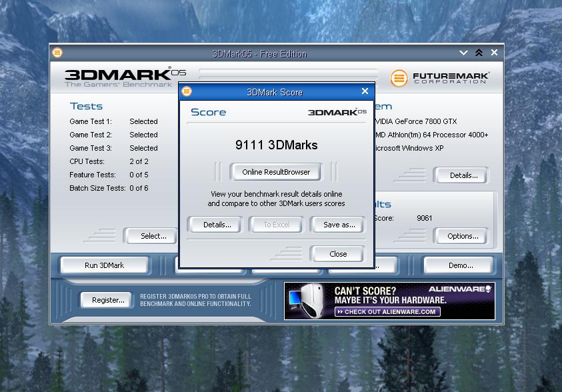Click the double up-arrow title bar button
The height and width of the screenshot is (392, 562).
point(479,53)
